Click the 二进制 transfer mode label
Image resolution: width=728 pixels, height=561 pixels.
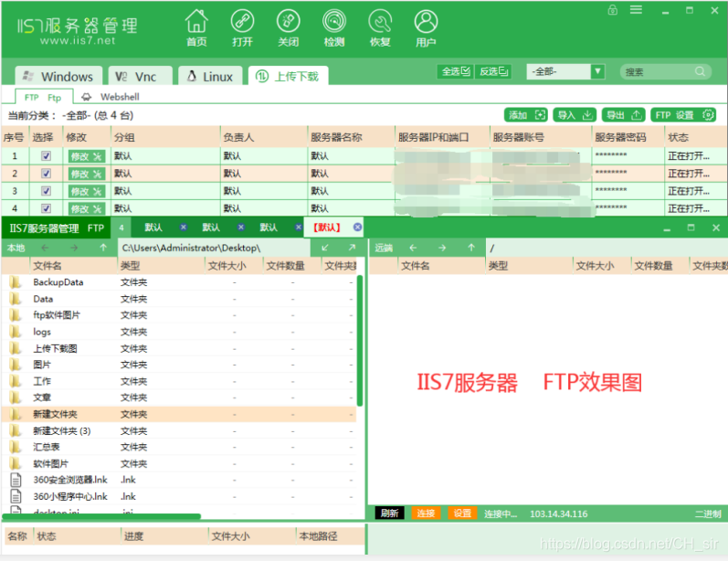coord(708,513)
